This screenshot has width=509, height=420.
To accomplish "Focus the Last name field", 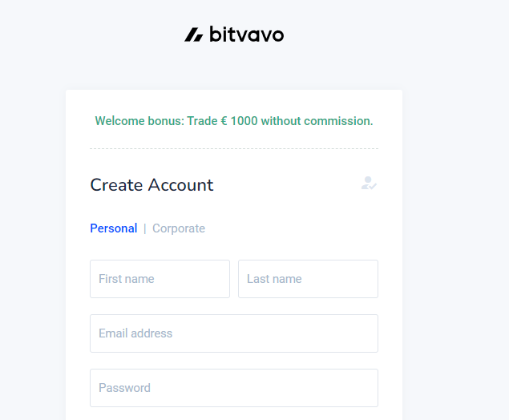I will pos(308,279).
